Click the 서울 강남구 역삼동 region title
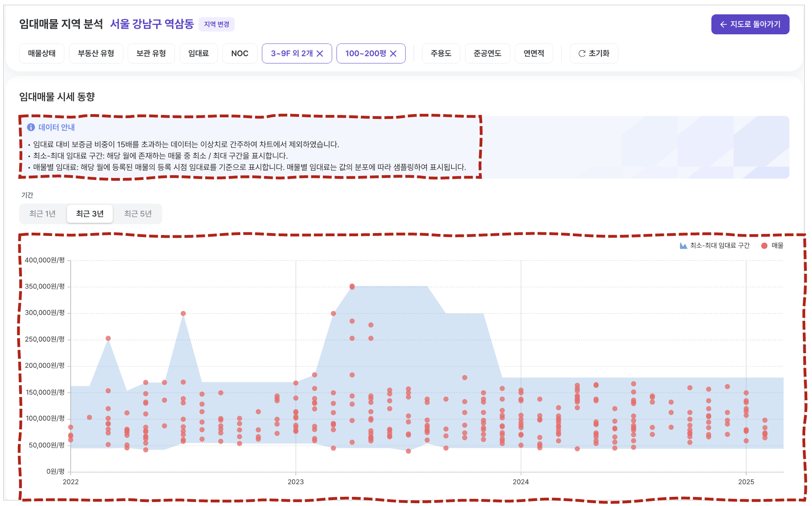The image size is (812, 506). 152,24
